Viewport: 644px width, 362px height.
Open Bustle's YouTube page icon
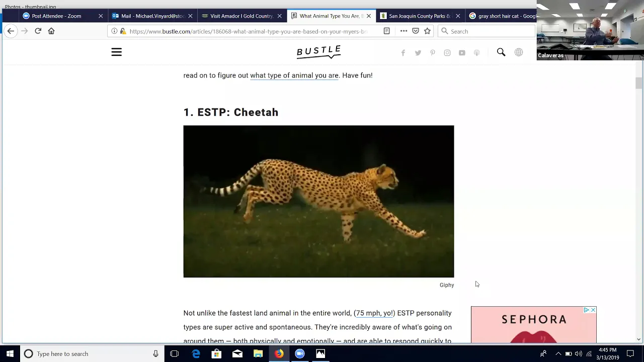[x=462, y=53]
